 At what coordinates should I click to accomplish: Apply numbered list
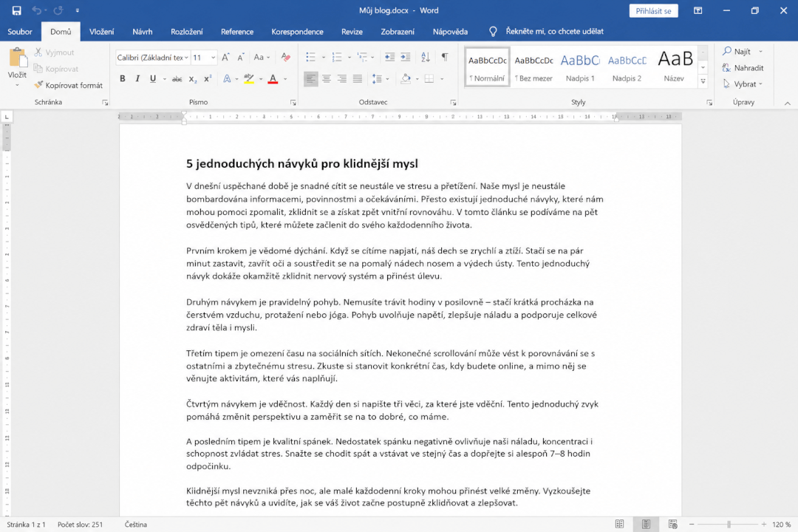tap(337, 57)
